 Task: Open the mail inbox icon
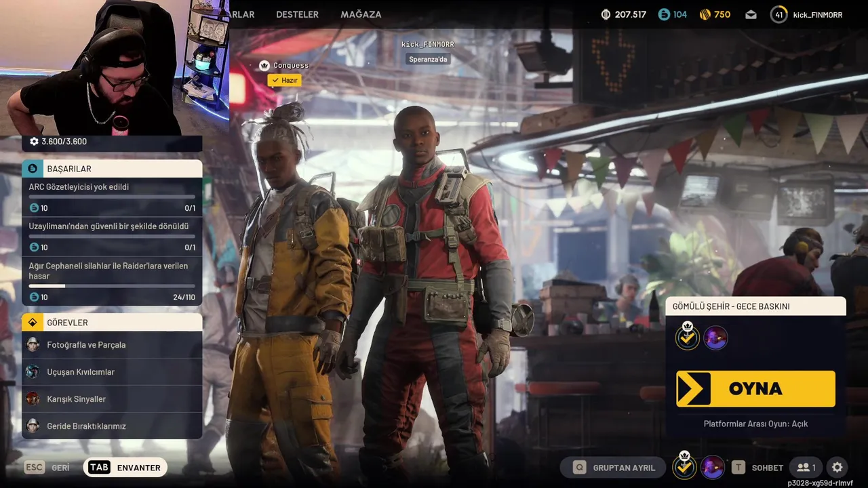coord(751,14)
